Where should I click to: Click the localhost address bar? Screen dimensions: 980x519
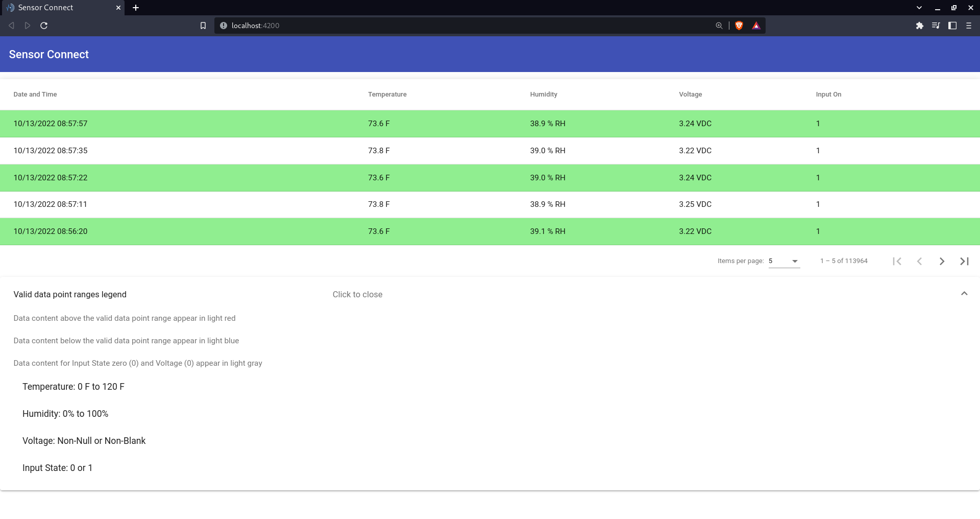(x=357, y=26)
